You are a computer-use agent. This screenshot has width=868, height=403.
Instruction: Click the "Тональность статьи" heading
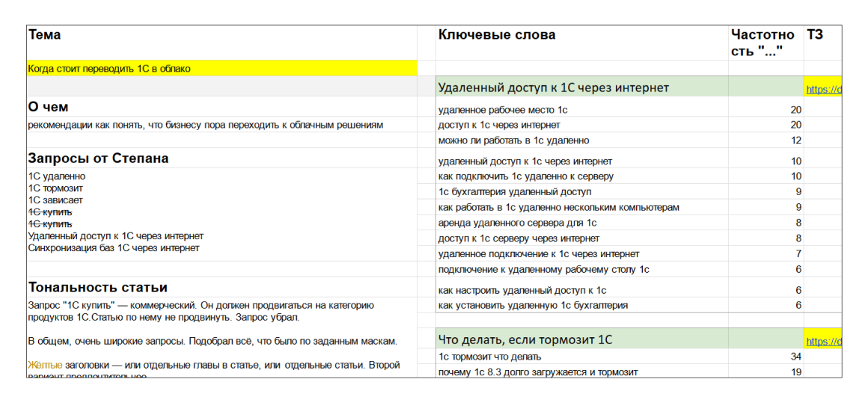(x=98, y=287)
